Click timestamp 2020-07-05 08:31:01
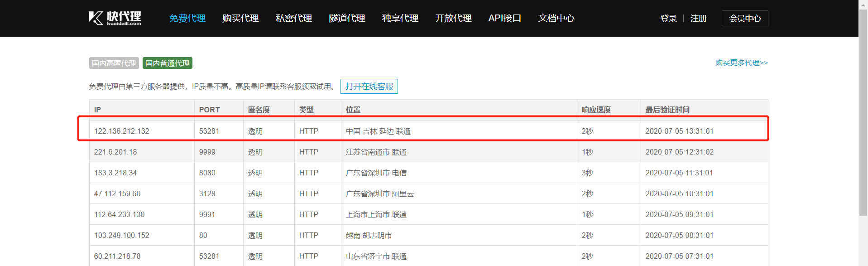 pyautogui.click(x=679, y=235)
